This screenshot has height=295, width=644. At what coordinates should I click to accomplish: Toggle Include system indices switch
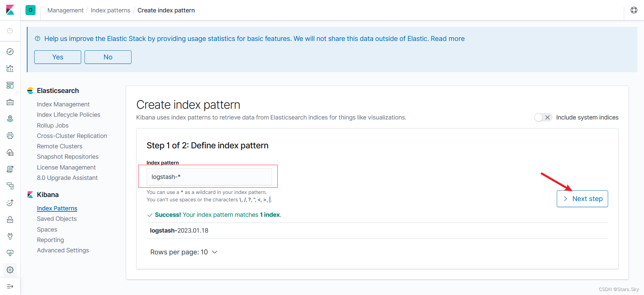tap(543, 117)
